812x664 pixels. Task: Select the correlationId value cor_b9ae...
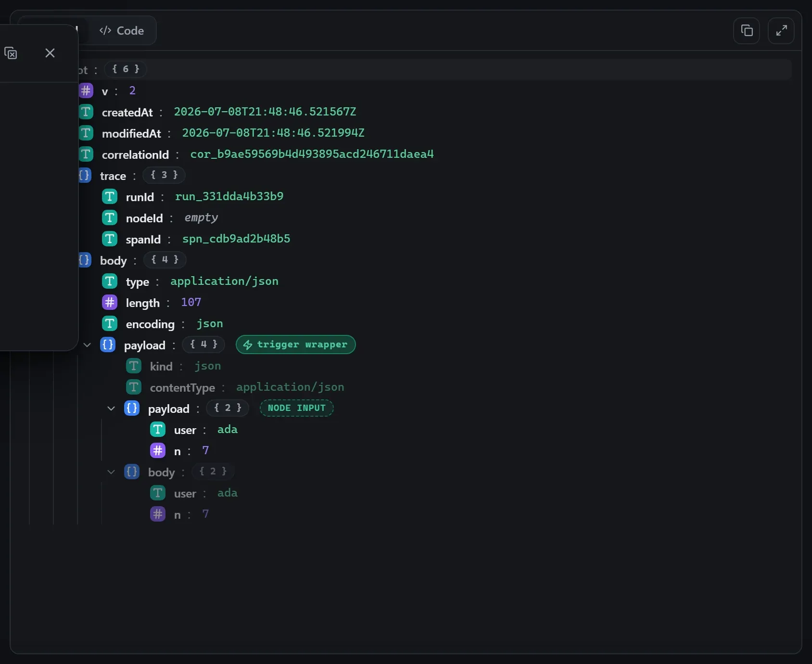tap(312, 154)
